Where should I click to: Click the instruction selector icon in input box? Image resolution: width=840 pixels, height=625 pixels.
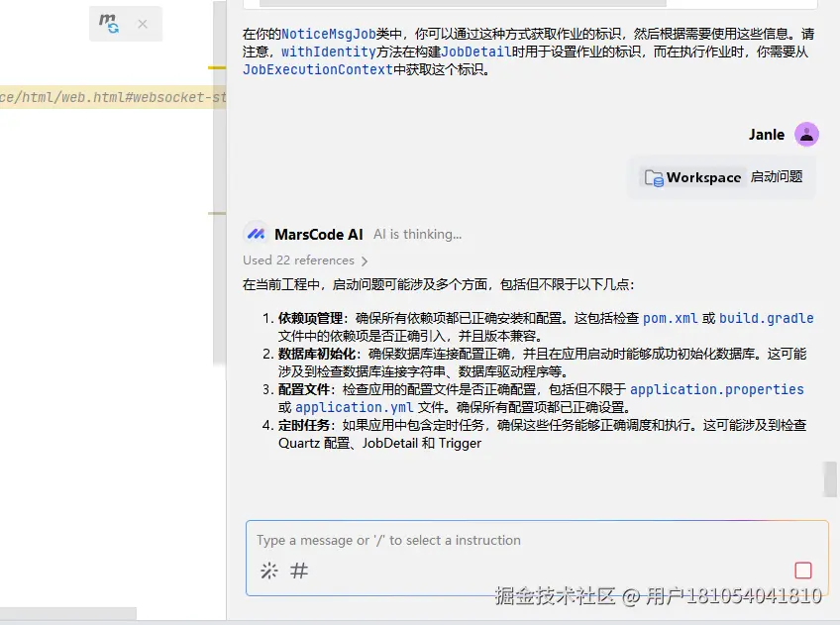pyautogui.click(x=267, y=571)
